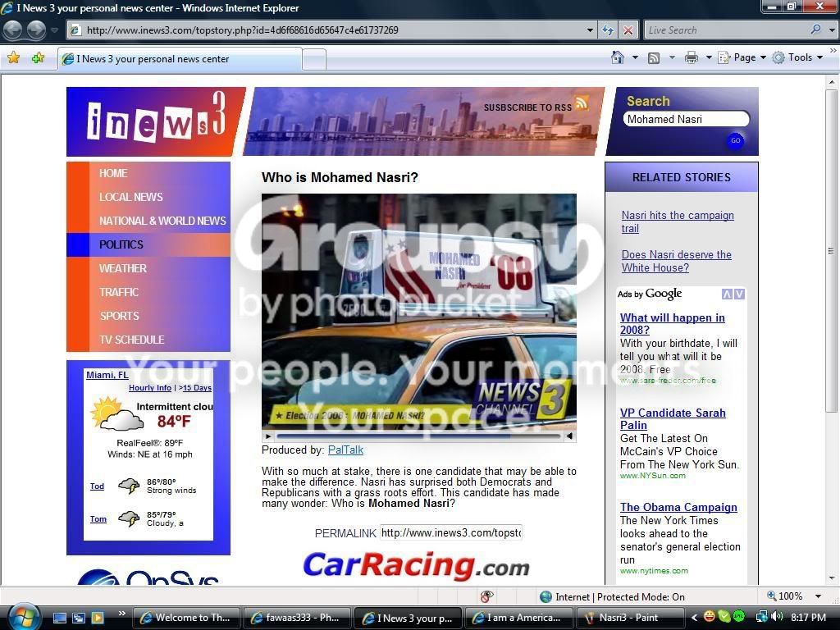The width and height of the screenshot is (840, 630).
Task: Open NATIONAL & WORLD NEWS section
Action: [x=162, y=221]
